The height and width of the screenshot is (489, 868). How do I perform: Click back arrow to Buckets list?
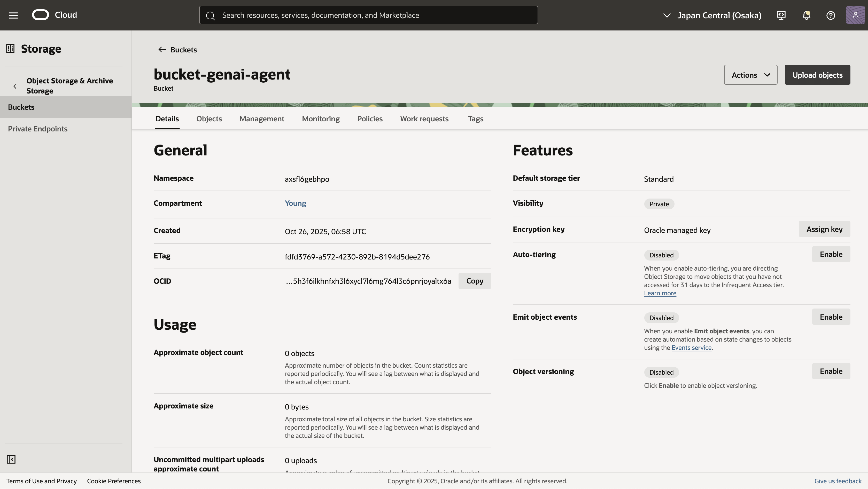point(162,50)
